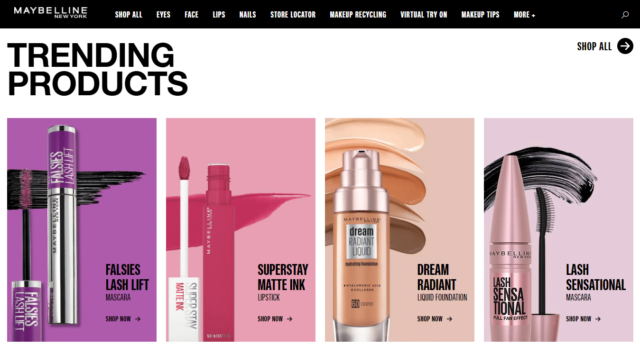Launch Virtual Try On

pyautogui.click(x=424, y=15)
